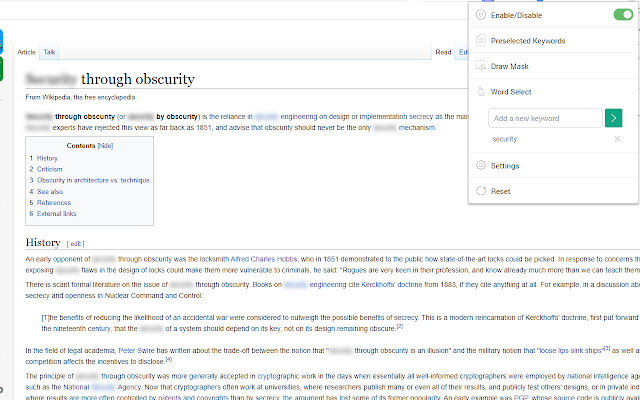The height and width of the screenshot is (400, 640).
Task: Submit keyword with green arrow button
Action: (613, 118)
